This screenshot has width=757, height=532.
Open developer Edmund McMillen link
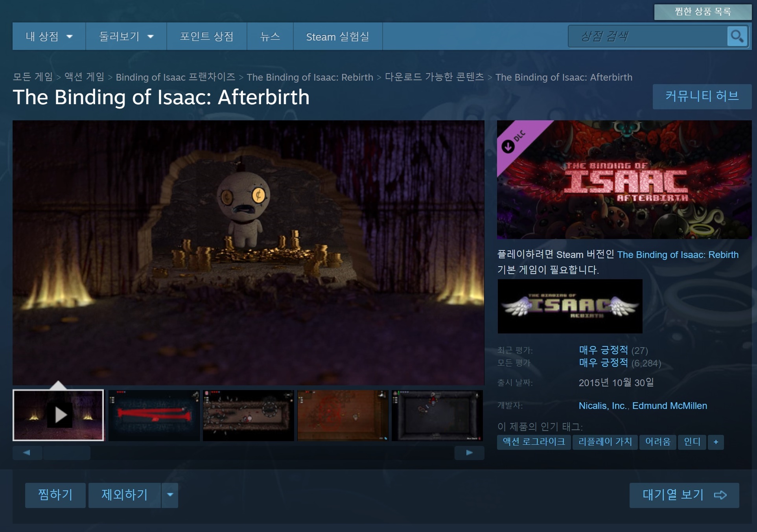click(670, 406)
